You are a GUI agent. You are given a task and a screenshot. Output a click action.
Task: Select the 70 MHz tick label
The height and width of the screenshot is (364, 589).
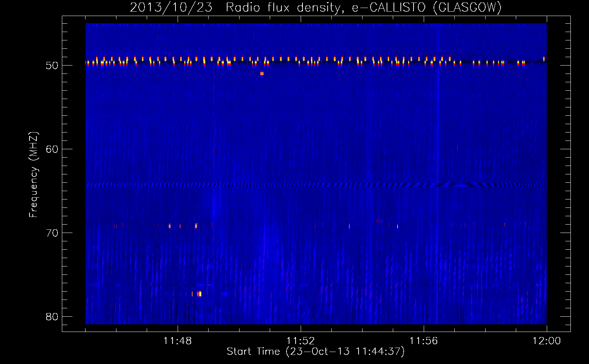click(52, 233)
